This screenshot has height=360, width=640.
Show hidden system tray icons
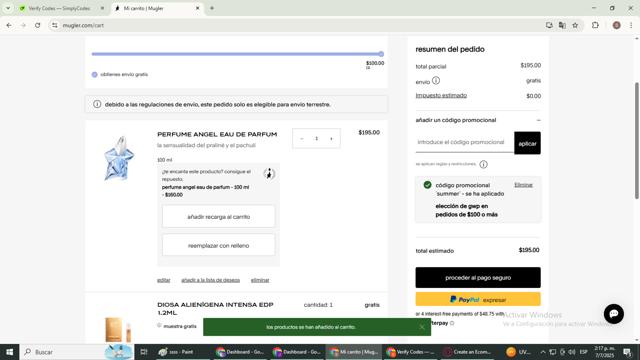[543, 352]
